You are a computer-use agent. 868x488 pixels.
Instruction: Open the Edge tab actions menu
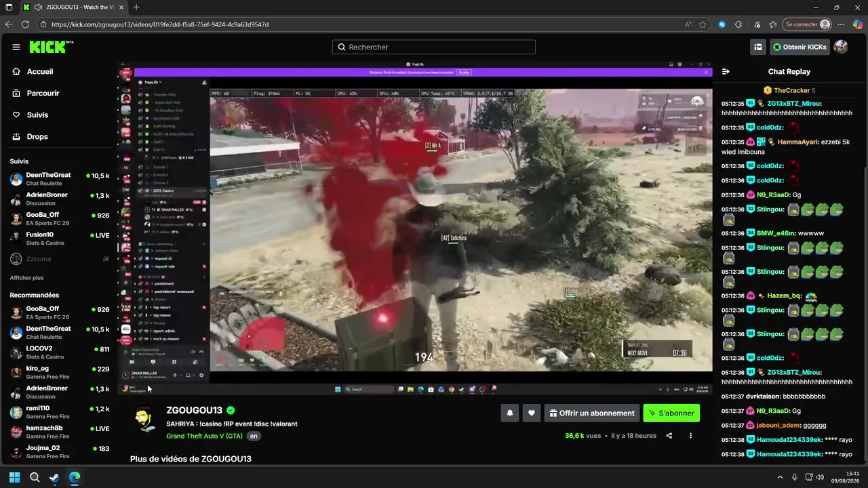tap(9, 7)
